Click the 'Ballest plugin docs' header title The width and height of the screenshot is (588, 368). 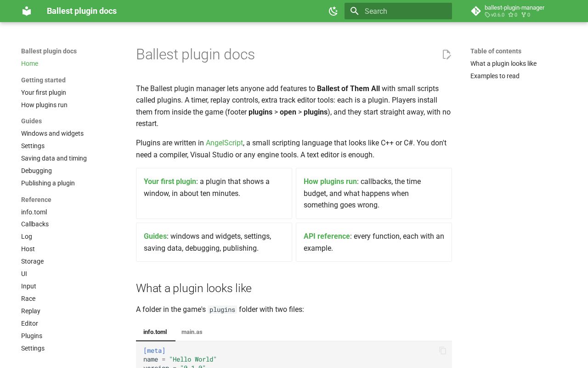click(82, 11)
